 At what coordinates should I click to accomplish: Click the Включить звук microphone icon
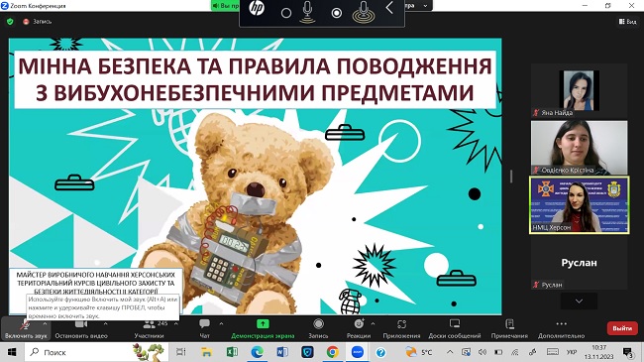[26, 324]
